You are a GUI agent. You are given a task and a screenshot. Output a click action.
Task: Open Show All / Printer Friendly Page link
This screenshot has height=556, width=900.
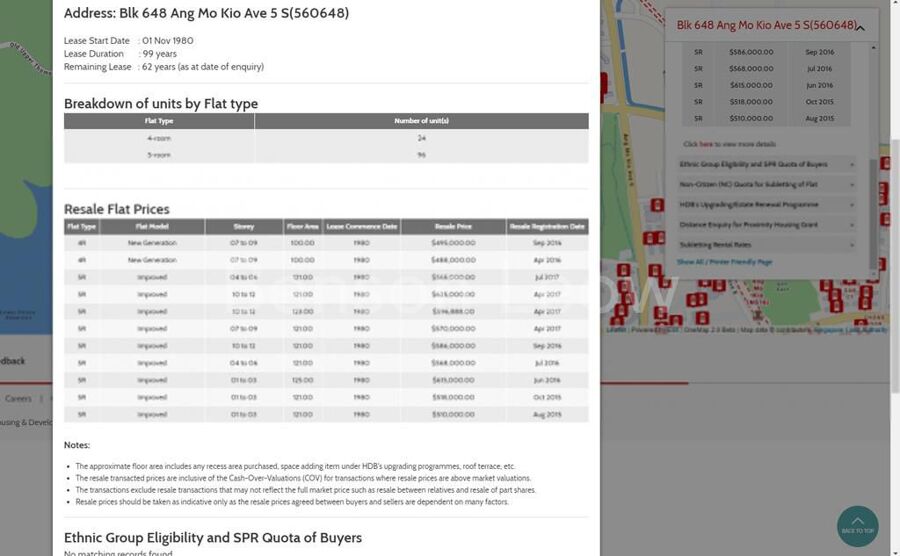coord(724,262)
